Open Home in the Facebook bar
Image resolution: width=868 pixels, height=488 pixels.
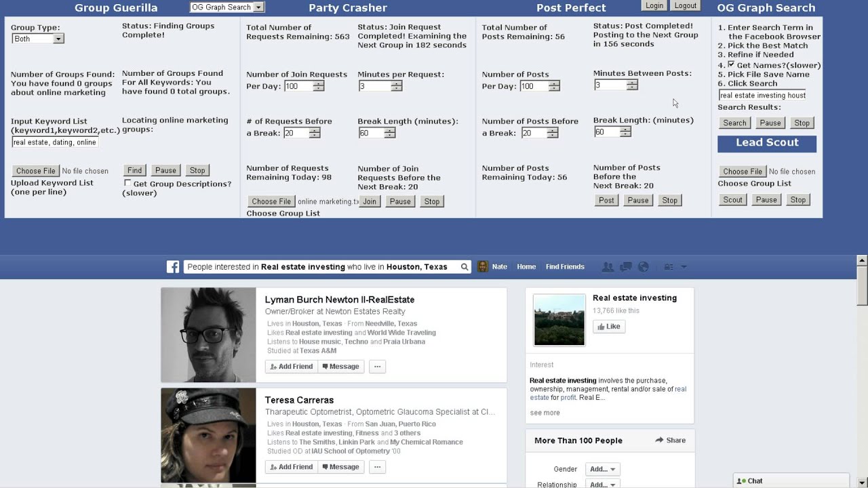(x=526, y=267)
